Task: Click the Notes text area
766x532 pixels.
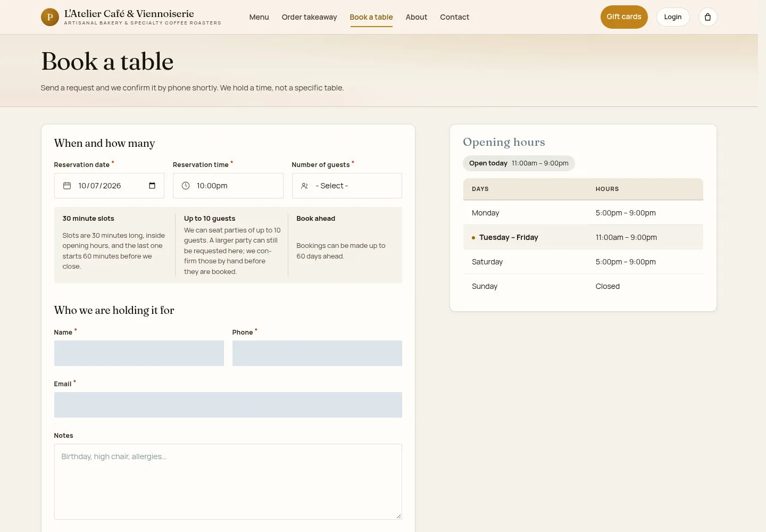Action: [x=228, y=482]
